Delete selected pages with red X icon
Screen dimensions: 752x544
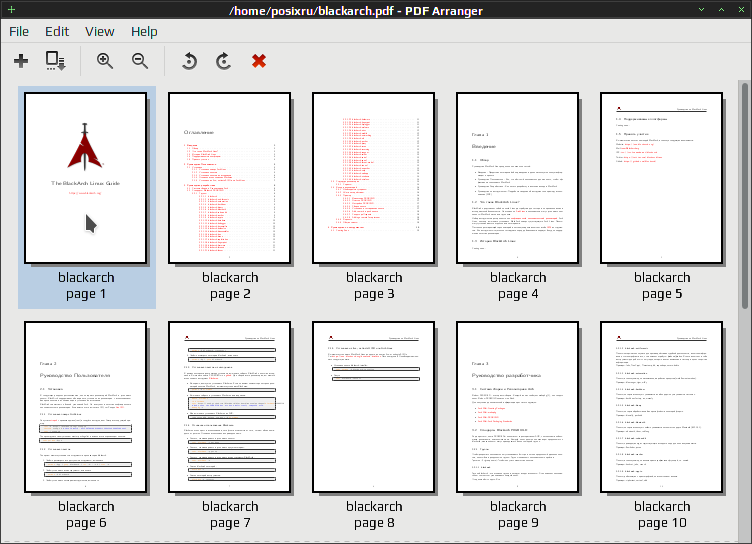click(x=259, y=61)
